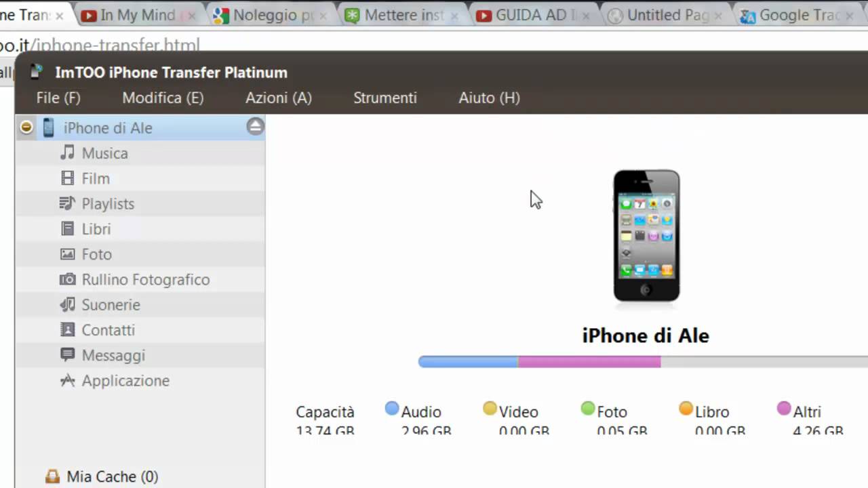This screenshot has height=488, width=868.
Task: Click the Libri book icon
Action: (67, 228)
